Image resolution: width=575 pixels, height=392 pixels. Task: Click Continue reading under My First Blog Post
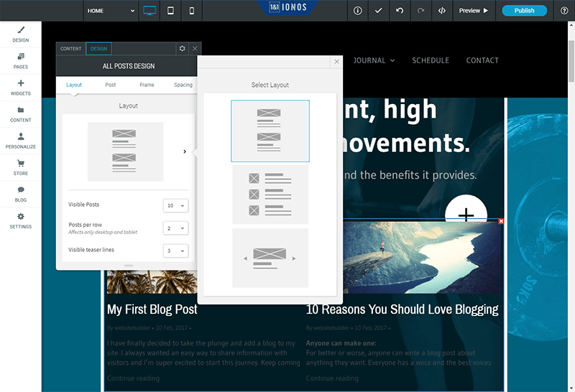pos(133,378)
